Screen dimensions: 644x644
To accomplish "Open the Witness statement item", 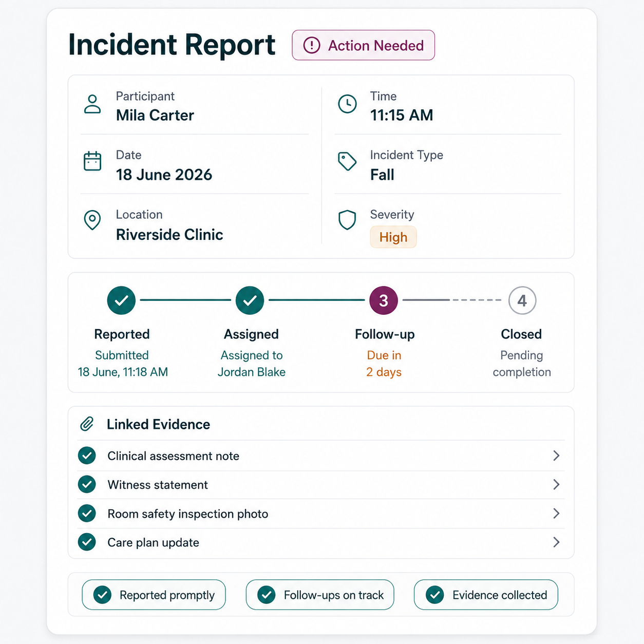I will click(x=321, y=485).
